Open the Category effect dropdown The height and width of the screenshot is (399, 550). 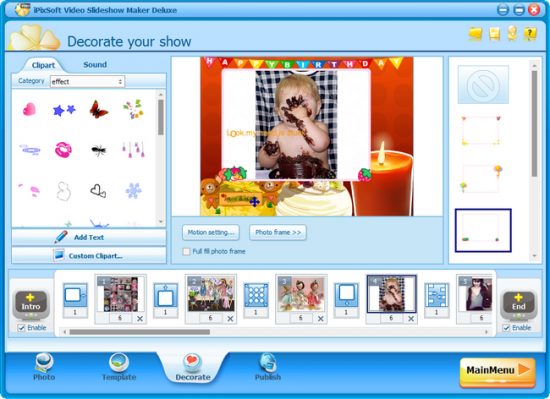point(87,82)
